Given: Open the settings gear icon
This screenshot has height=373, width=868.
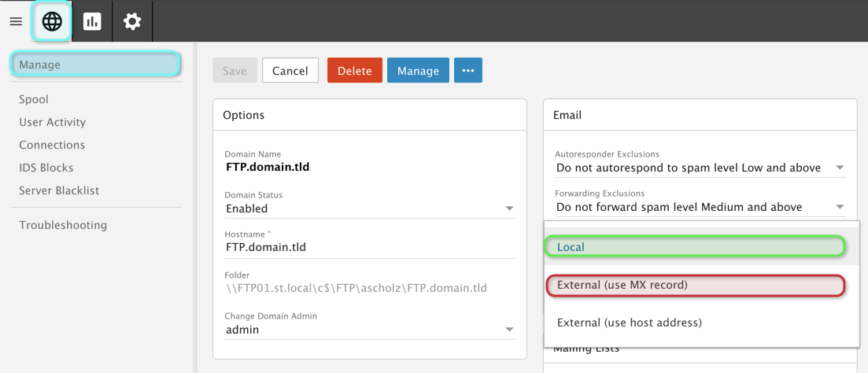Looking at the screenshot, I should [132, 21].
